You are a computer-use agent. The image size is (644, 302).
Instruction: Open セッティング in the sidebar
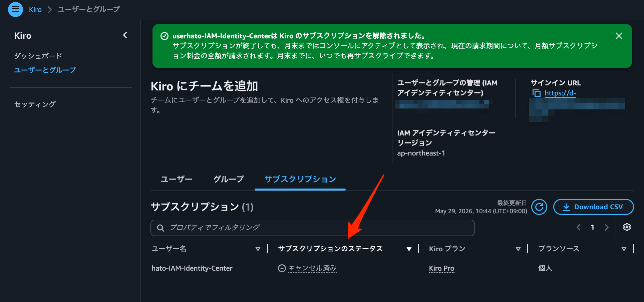click(x=35, y=104)
